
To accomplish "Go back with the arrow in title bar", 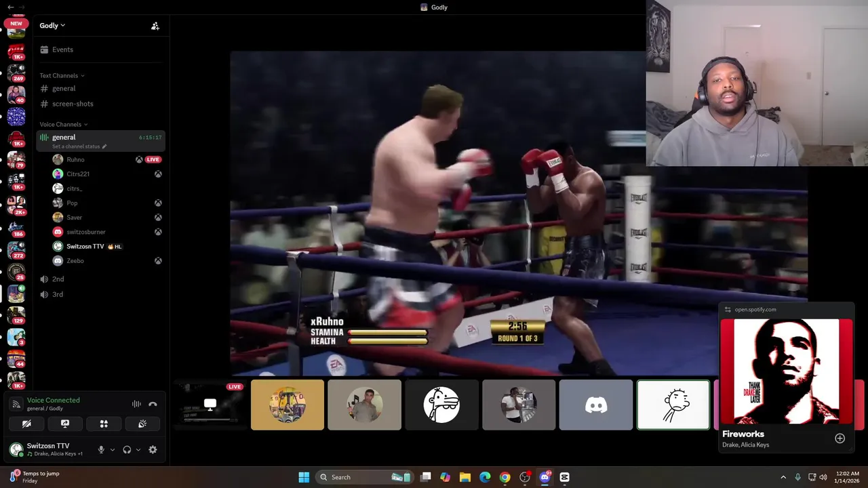I will (10, 7).
